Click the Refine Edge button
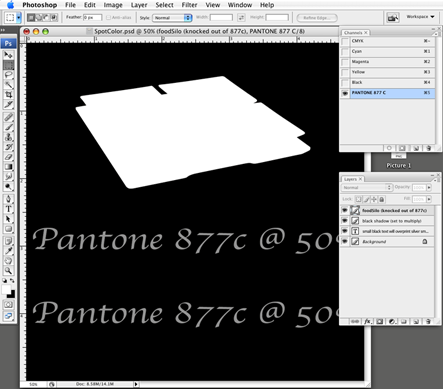The height and width of the screenshot is (389, 443). [x=317, y=18]
